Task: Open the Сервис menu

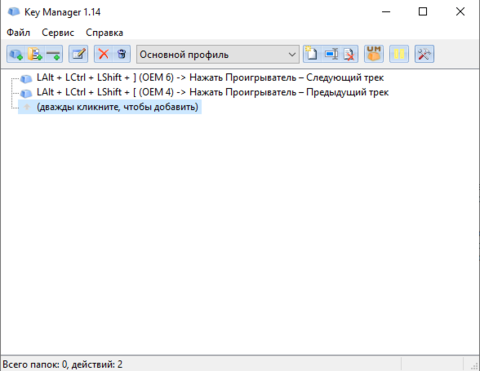Action: [x=58, y=33]
